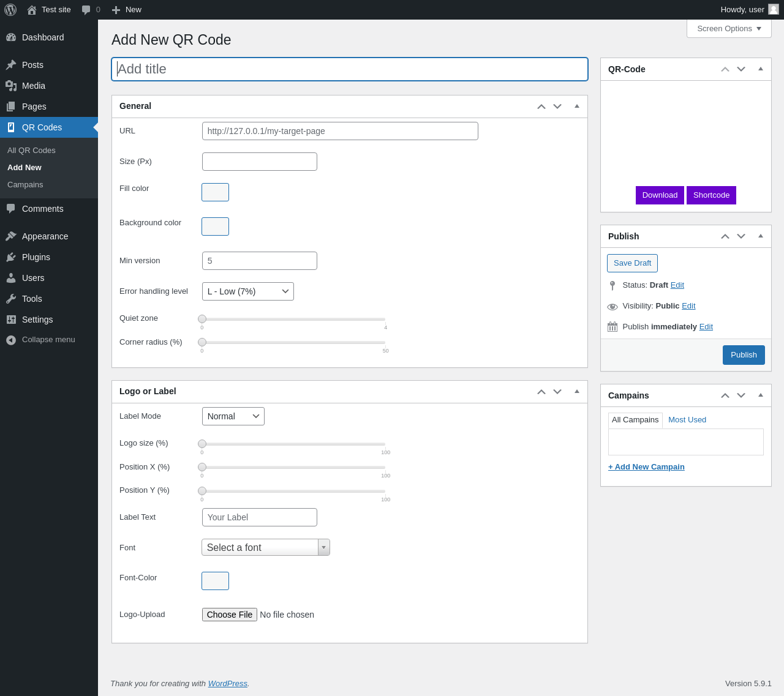Open the WordPress logo menu
Screen dimensions: 784x696
10,10
